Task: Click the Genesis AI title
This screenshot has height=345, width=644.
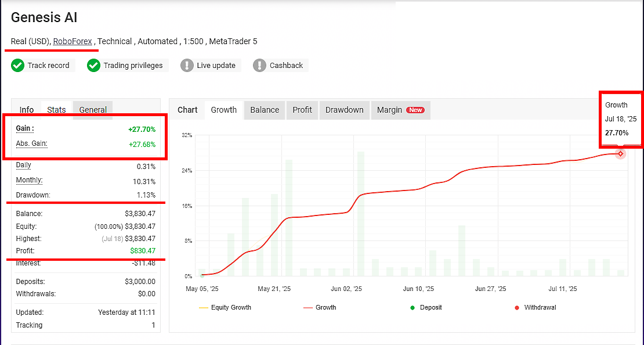Action: pos(44,17)
